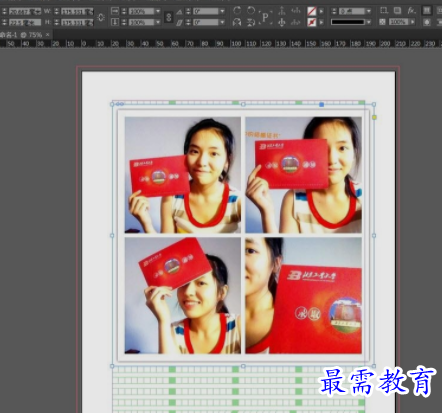The width and height of the screenshot is (442, 413).
Task: Click the Rotate 90° Clockwise icon
Action: coord(237,11)
